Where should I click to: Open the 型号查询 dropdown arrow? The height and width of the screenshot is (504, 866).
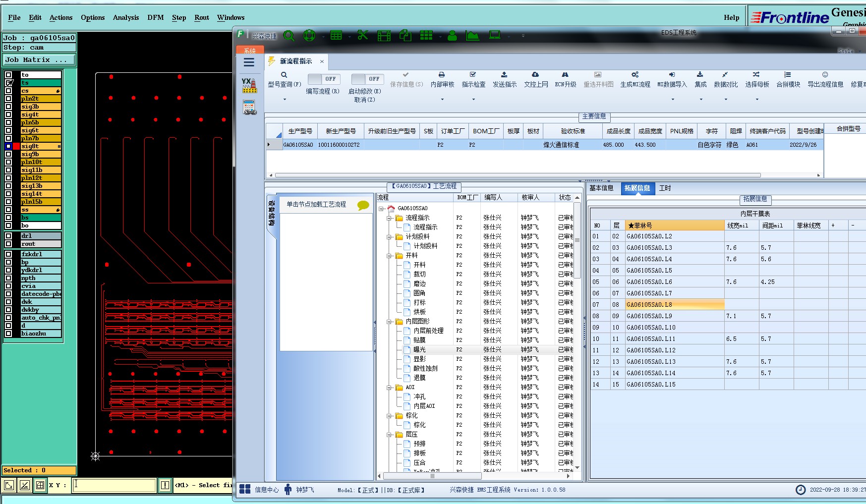(285, 100)
